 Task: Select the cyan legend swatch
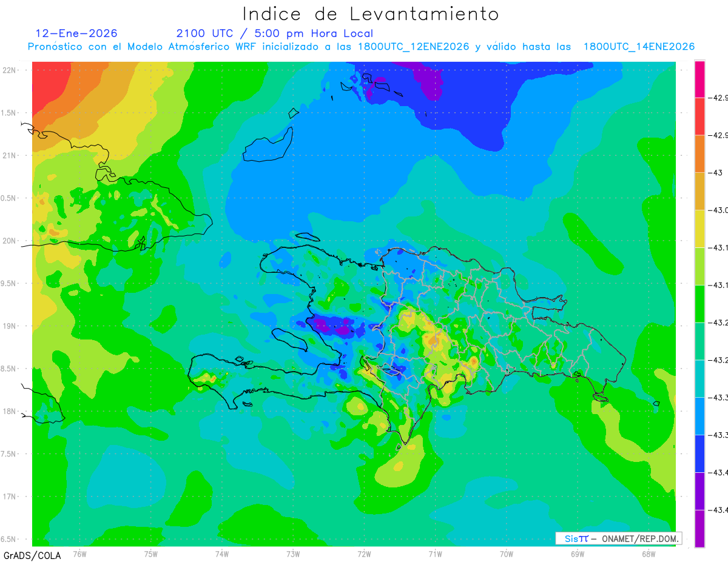tap(699, 378)
